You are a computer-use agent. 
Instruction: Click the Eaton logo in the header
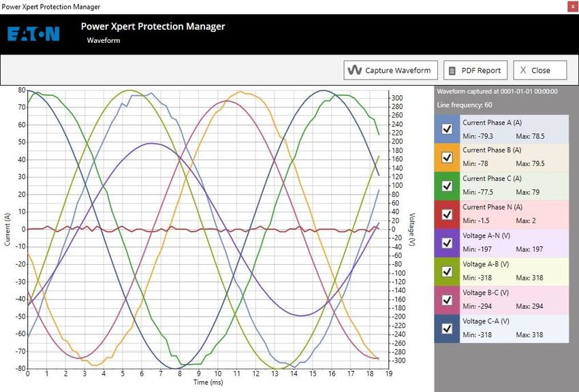[33, 34]
